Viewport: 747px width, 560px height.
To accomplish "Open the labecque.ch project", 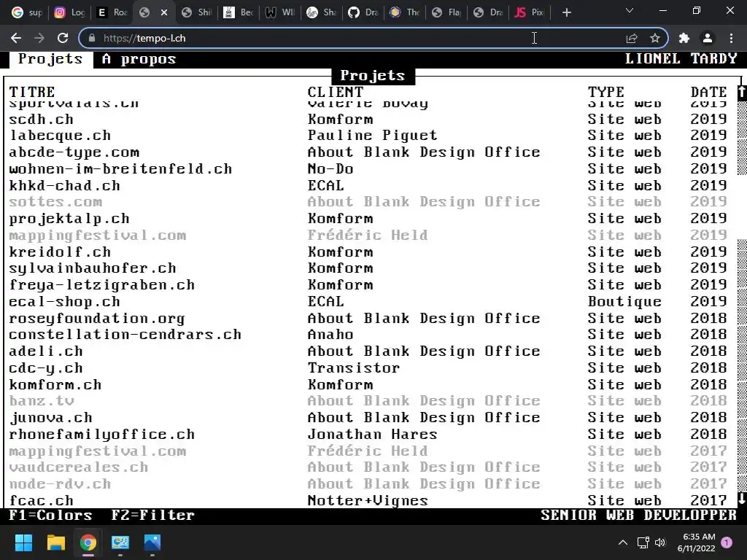I will click(x=60, y=136).
